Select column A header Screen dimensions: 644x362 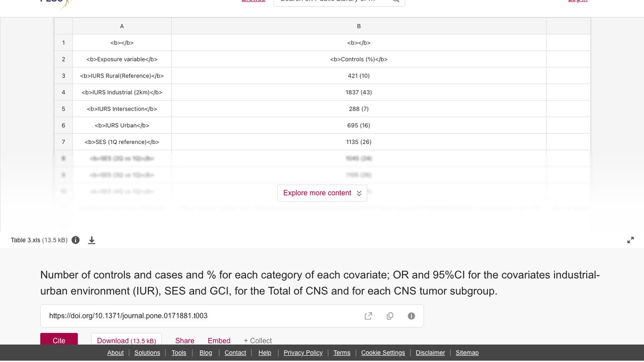click(x=122, y=26)
